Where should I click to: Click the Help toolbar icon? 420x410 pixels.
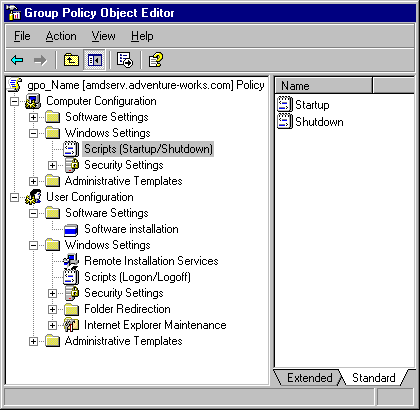click(156, 60)
